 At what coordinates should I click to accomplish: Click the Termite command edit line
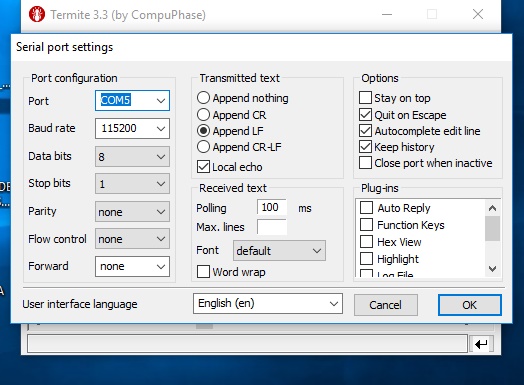click(247, 344)
